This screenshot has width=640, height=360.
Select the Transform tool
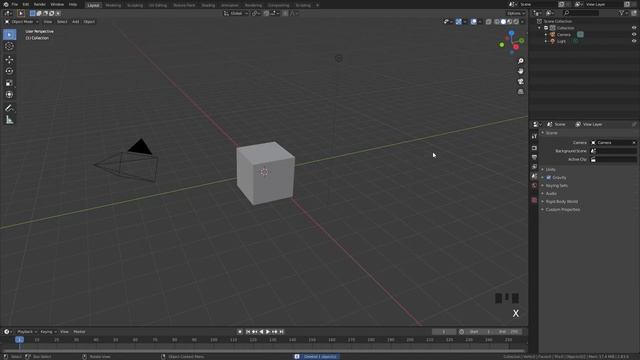(x=9, y=94)
